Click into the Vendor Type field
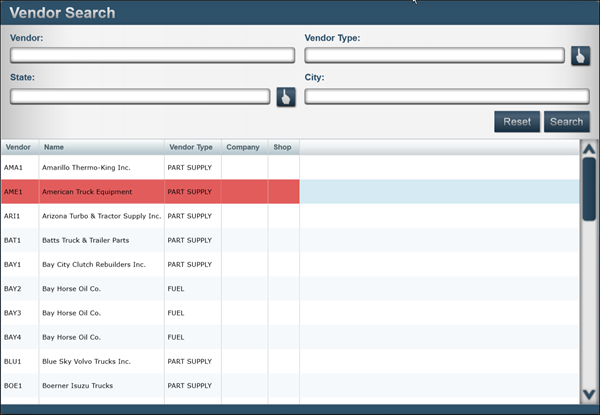Viewport: 600px width, 415px height. pos(434,56)
